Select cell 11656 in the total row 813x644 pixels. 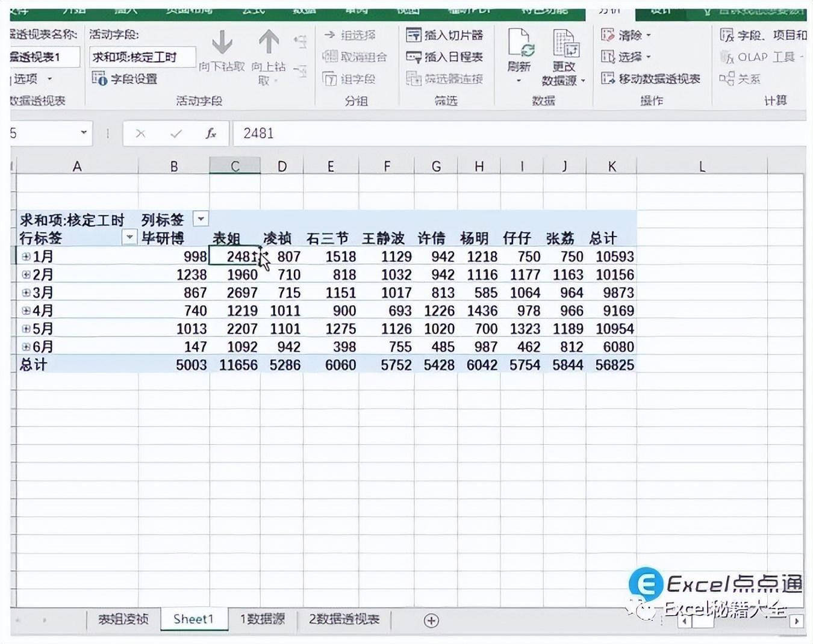pos(235,365)
